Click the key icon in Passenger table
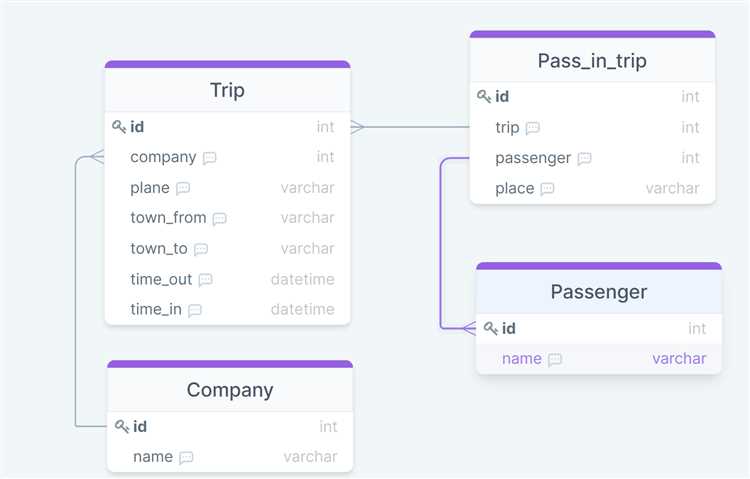 (491, 329)
